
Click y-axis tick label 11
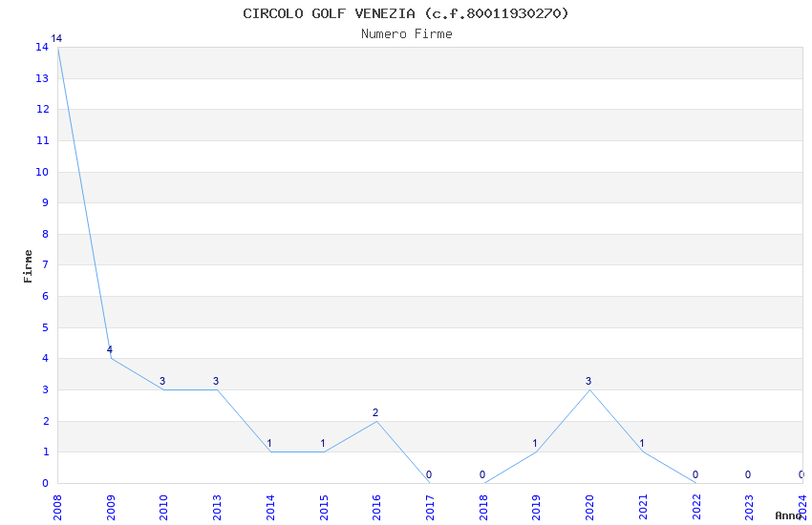click(42, 140)
